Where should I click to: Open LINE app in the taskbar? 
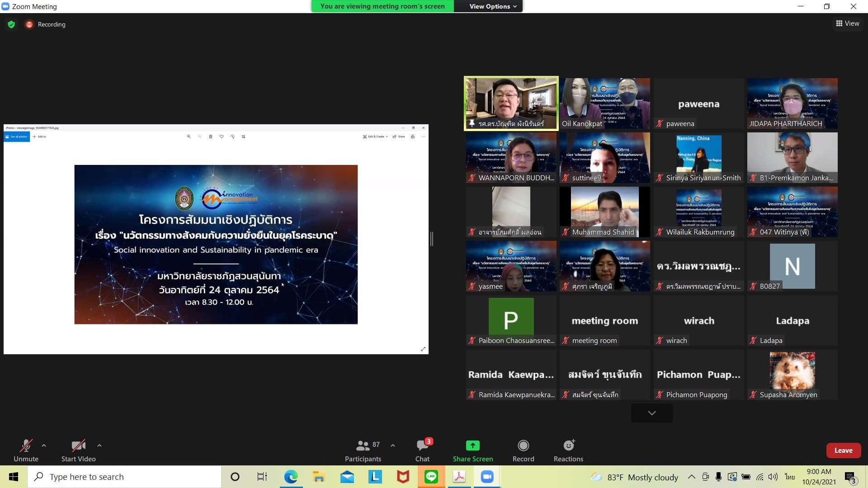[431, 477]
